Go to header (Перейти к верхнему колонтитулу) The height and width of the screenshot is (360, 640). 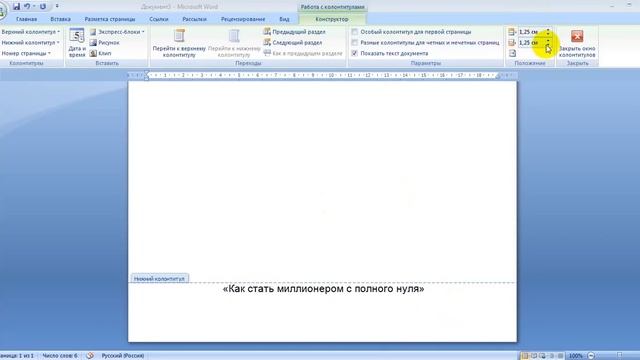(179, 43)
